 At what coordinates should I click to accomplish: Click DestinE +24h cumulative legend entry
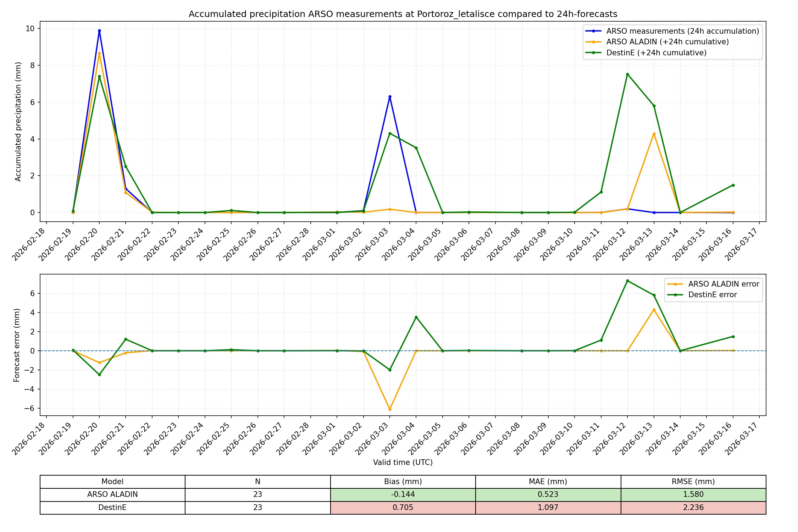[656, 53]
